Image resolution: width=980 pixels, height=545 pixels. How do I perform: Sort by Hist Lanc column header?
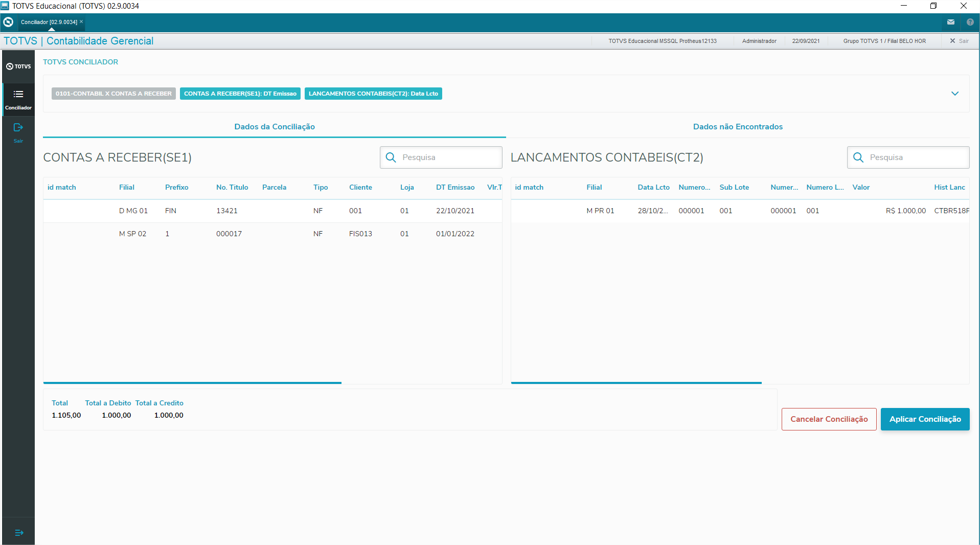click(949, 187)
